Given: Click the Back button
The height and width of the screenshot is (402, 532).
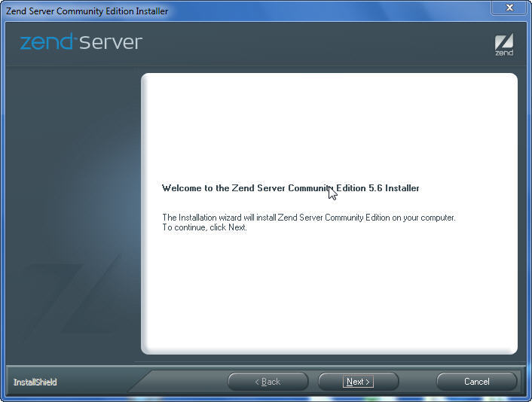Looking at the screenshot, I should [x=268, y=382].
